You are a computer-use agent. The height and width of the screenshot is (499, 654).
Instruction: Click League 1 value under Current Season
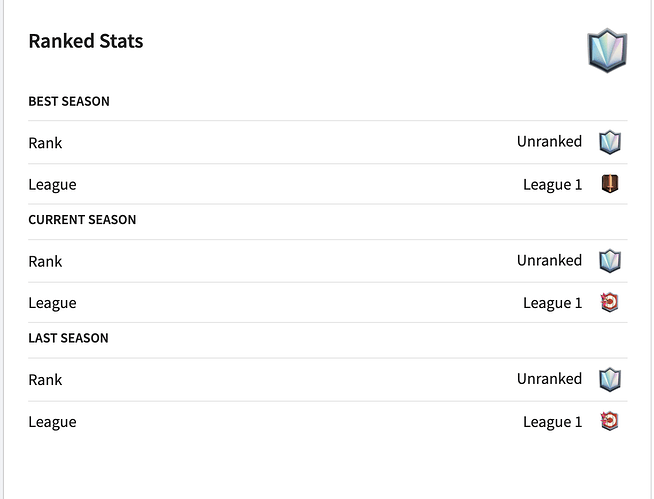[x=552, y=303]
